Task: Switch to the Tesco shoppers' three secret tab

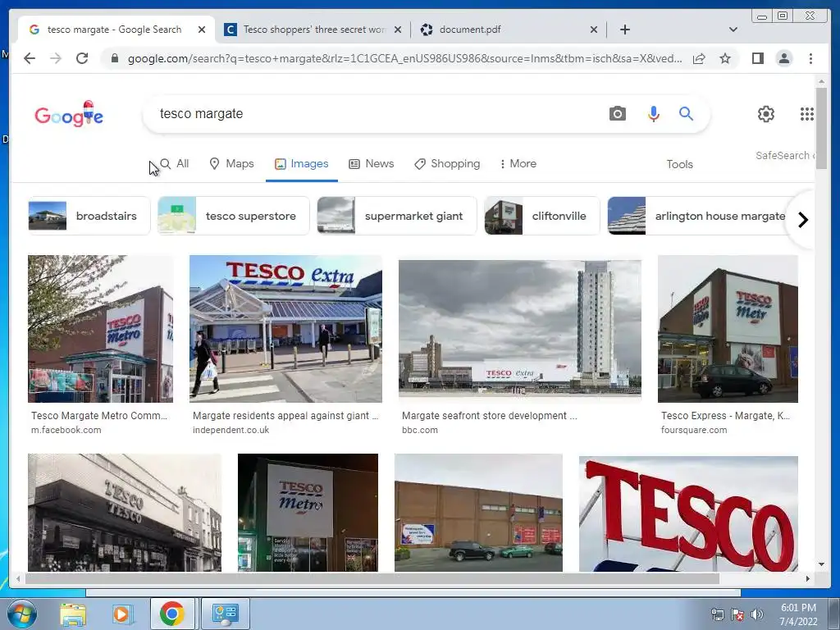Action: click(313, 30)
